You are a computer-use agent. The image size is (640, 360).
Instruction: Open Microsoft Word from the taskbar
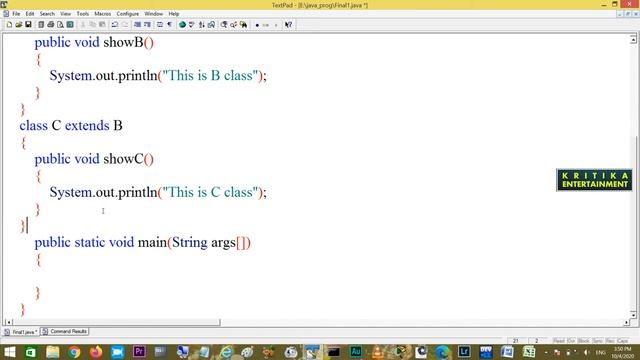point(507,351)
